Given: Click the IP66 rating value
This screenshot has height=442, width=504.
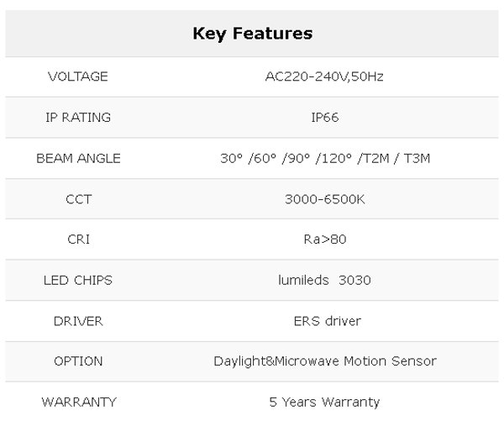Looking at the screenshot, I should [x=324, y=118].
